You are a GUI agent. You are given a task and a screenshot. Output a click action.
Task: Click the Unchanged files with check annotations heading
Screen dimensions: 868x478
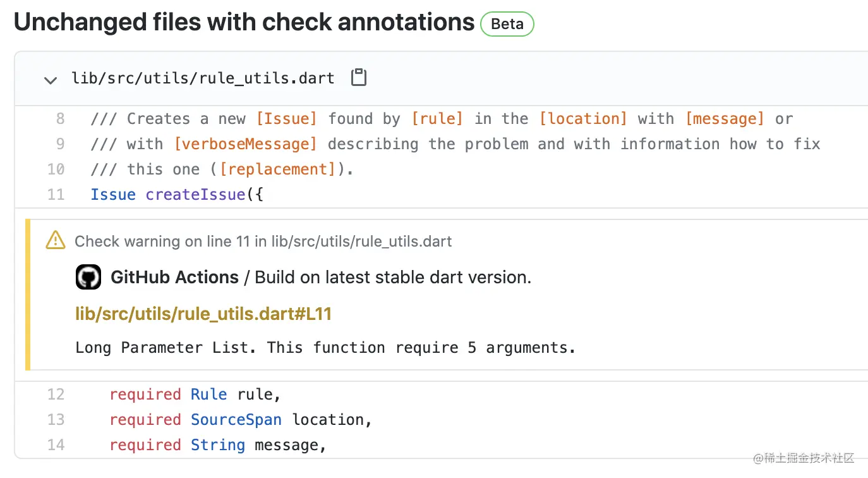point(244,22)
